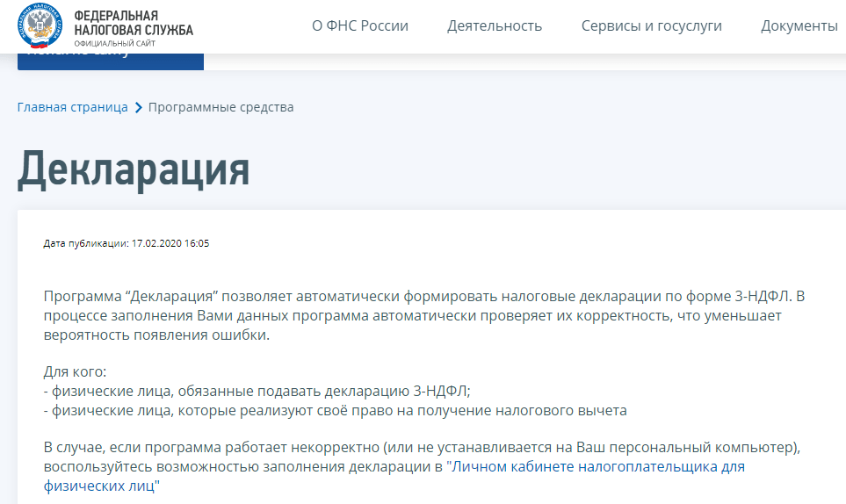Click the «Для кого:» line
The width and height of the screenshot is (846, 504).
pos(75,372)
